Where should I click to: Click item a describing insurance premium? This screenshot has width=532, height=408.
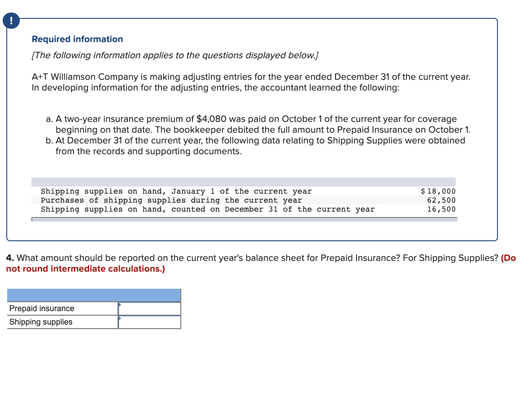(x=256, y=124)
